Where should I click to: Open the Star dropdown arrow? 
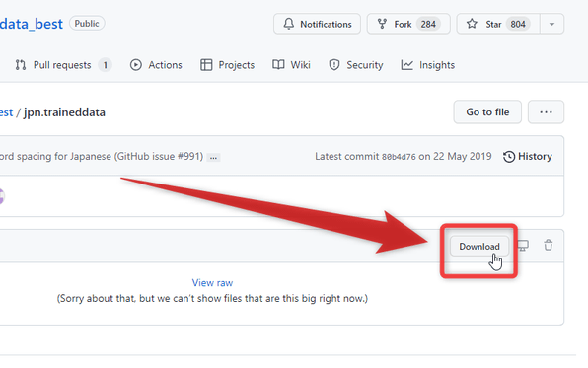point(552,24)
